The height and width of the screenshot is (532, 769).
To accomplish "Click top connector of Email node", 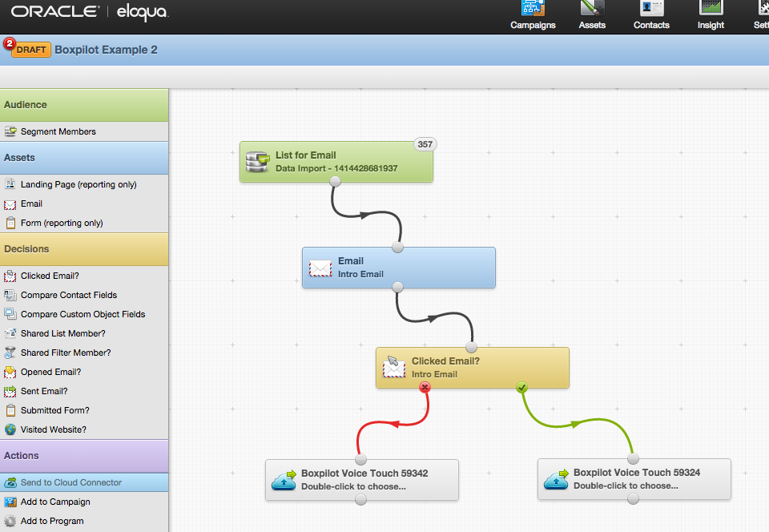I will pos(398,247).
